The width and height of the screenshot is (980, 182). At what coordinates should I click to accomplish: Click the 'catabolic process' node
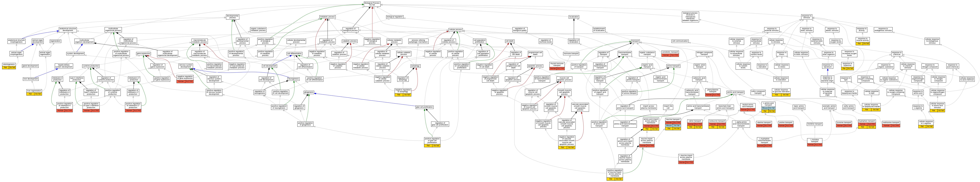pos(349,41)
